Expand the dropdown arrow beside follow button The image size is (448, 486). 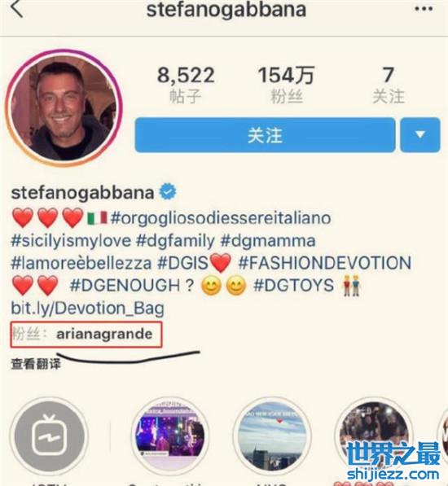coord(420,135)
